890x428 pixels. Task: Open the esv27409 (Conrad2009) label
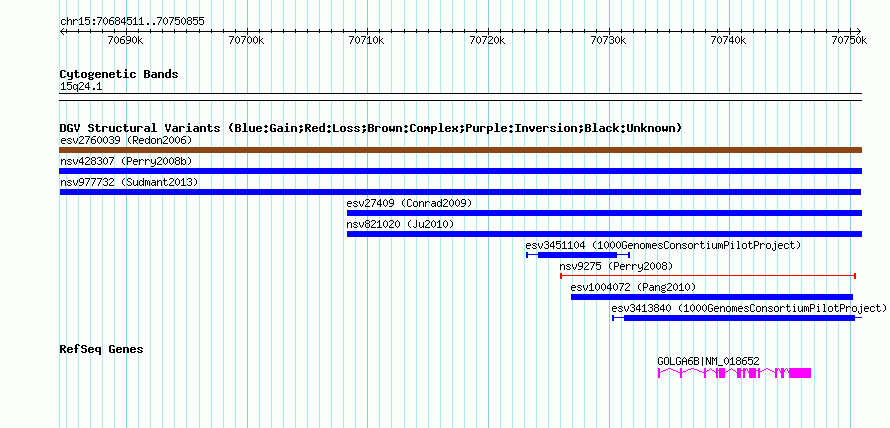[x=409, y=203]
